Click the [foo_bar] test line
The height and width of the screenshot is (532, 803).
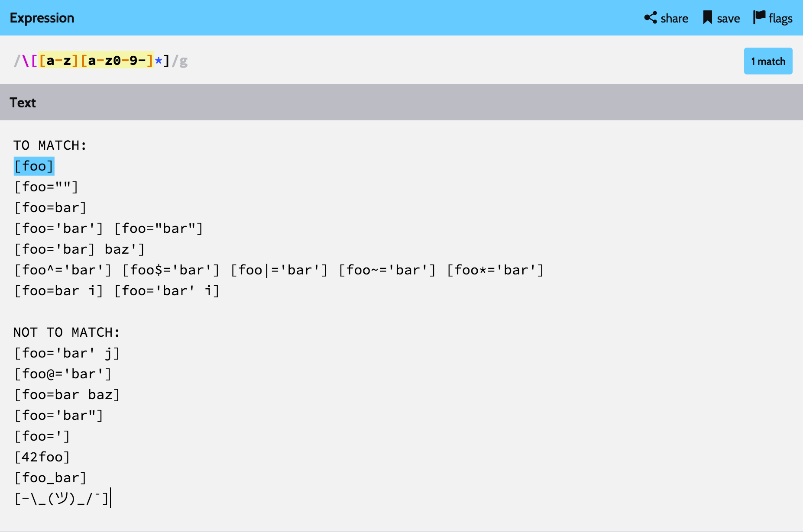[x=50, y=478]
